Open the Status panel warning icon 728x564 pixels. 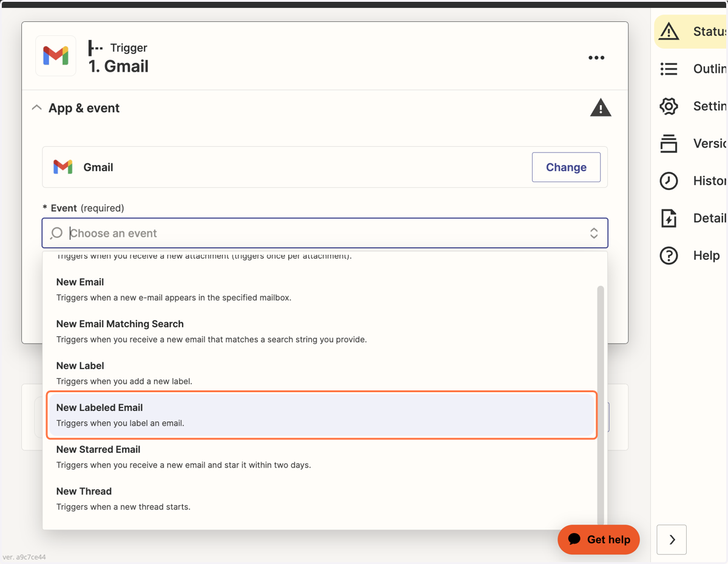(x=669, y=32)
